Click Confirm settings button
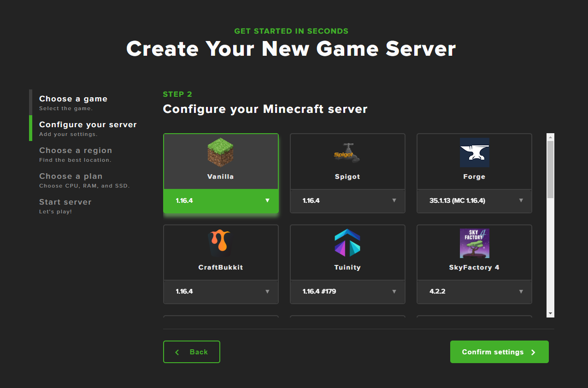 500,352
